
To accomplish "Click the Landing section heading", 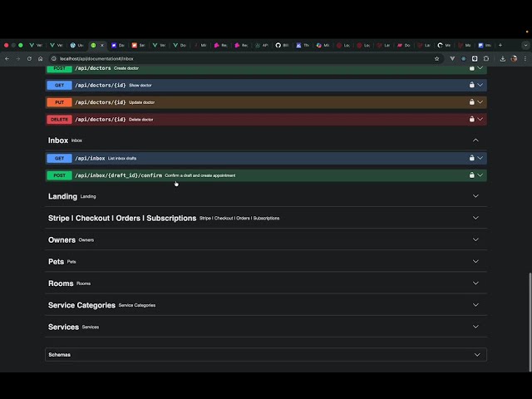I will click(x=62, y=196).
